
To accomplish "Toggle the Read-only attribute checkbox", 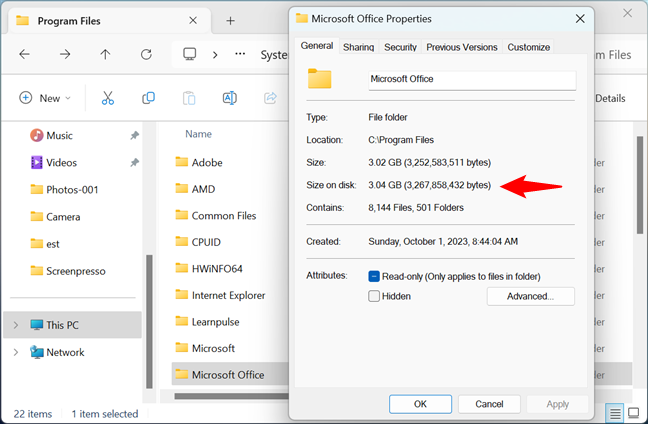I will click(374, 276).
